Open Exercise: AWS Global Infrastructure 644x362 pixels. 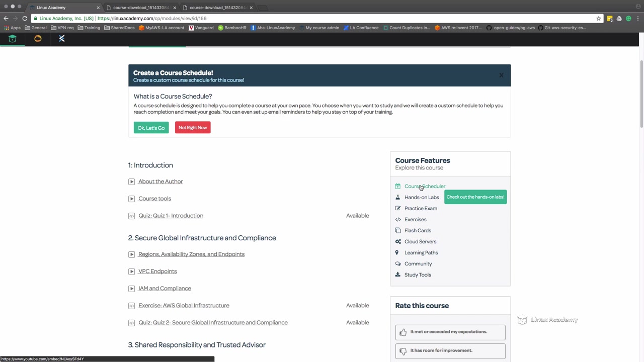point(184,306)
